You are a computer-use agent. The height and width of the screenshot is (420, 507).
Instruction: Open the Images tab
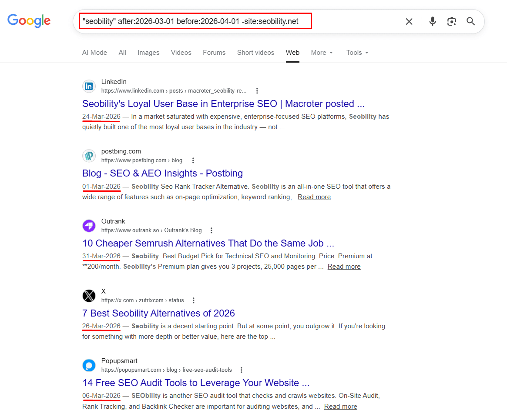click(148, 53)
